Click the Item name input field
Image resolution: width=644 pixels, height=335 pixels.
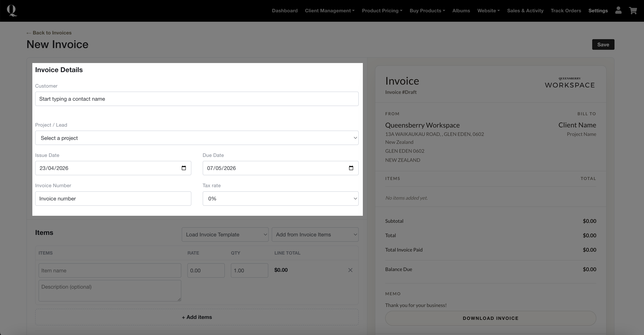click(110, 270)
